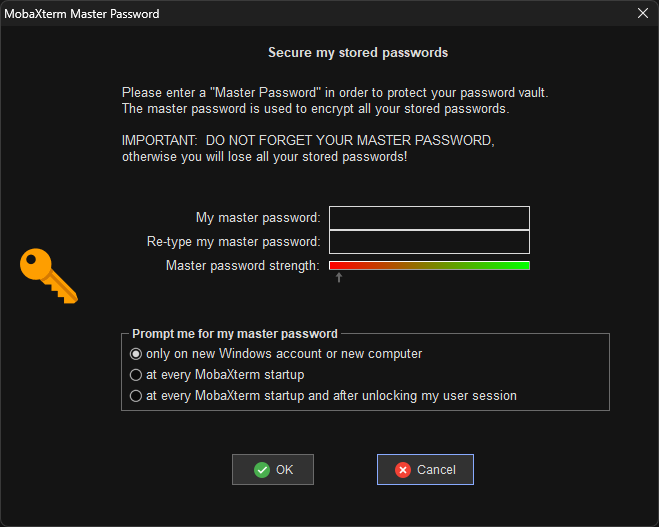Click "Prompt me for my master password" group title
Viewport: 659px width, 527px height.
coord(235,334)
